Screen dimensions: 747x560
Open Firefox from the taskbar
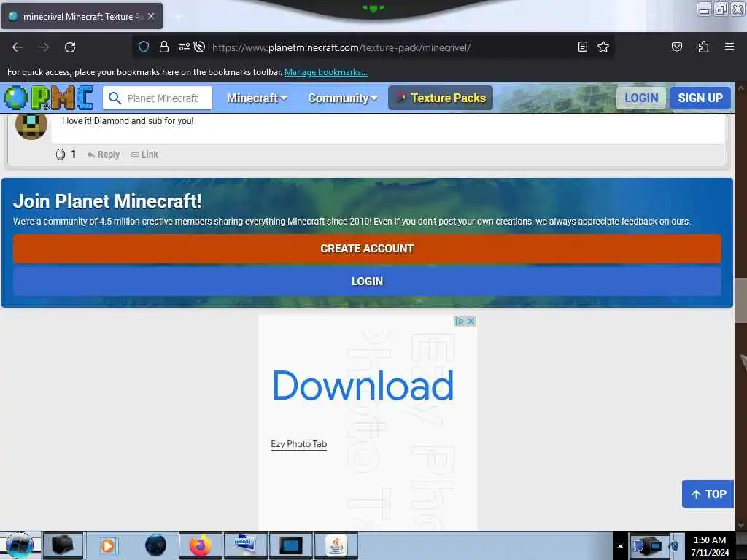[201, 545]
